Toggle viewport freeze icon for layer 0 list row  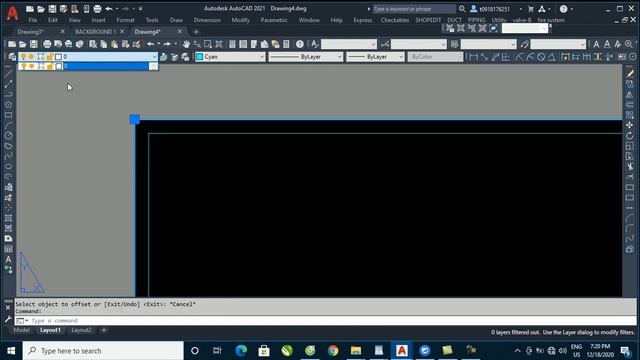click(42, 66)
